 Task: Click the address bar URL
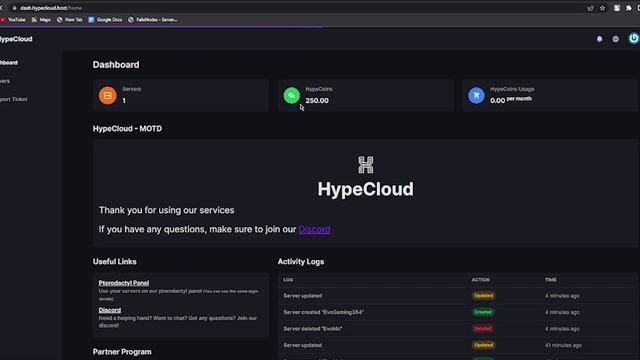pyautogui.click(x=51, y=8)
